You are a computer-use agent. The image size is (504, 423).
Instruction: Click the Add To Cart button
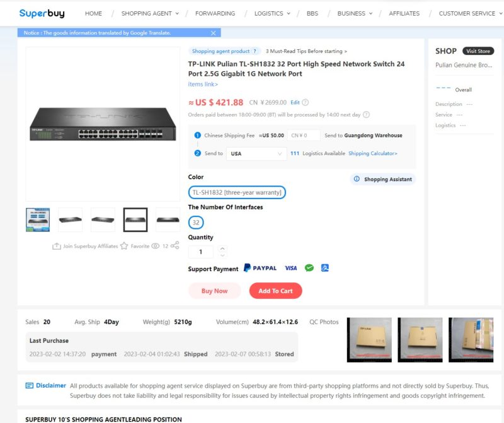click(275, 291)
